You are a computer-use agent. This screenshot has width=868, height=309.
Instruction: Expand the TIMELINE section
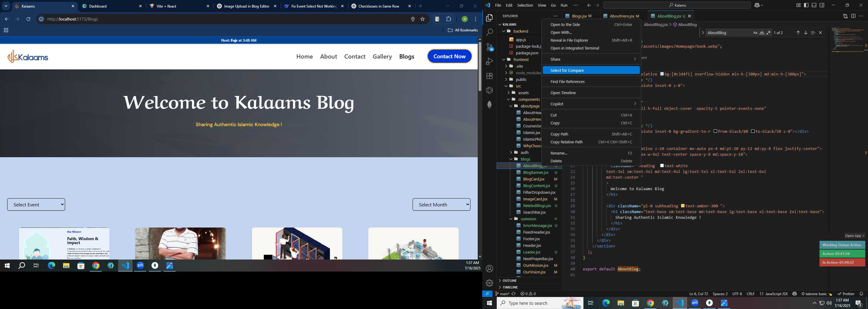point(510,287)
